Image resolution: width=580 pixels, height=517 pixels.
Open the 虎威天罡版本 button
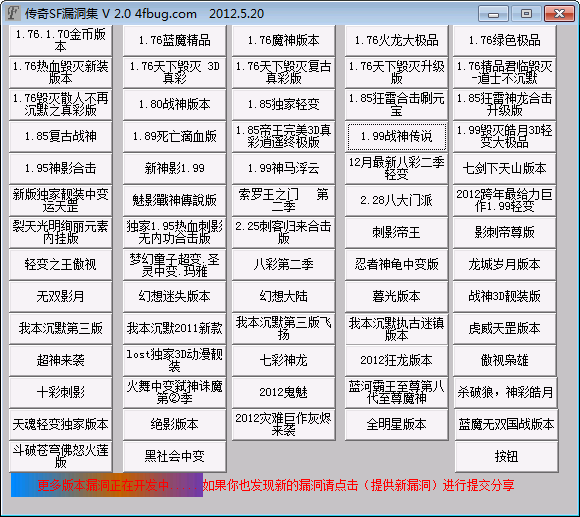point(505,328)
